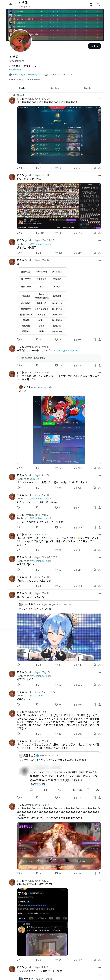Repost the Mar 12 post with 52 reposts
Screen dimensions: 110x980
(39, 339)
